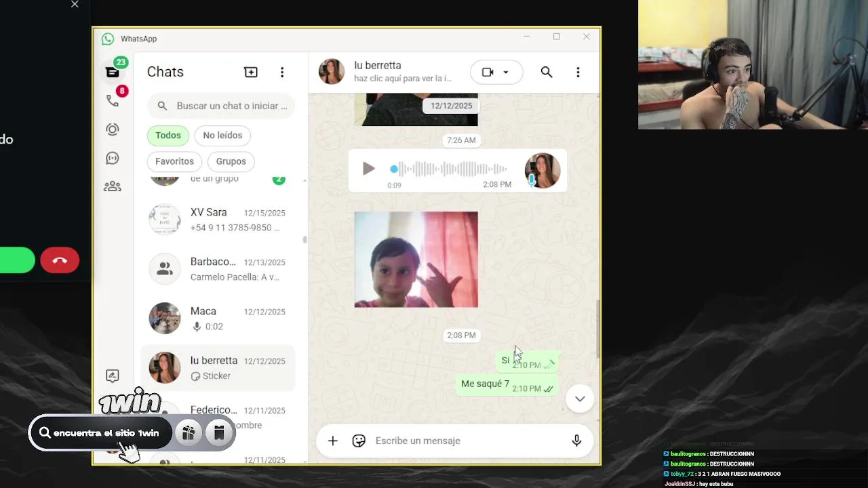Screen dimensions: 868x488
Task: Click the 12/12/2025 date chip
Action: point(451,106)
